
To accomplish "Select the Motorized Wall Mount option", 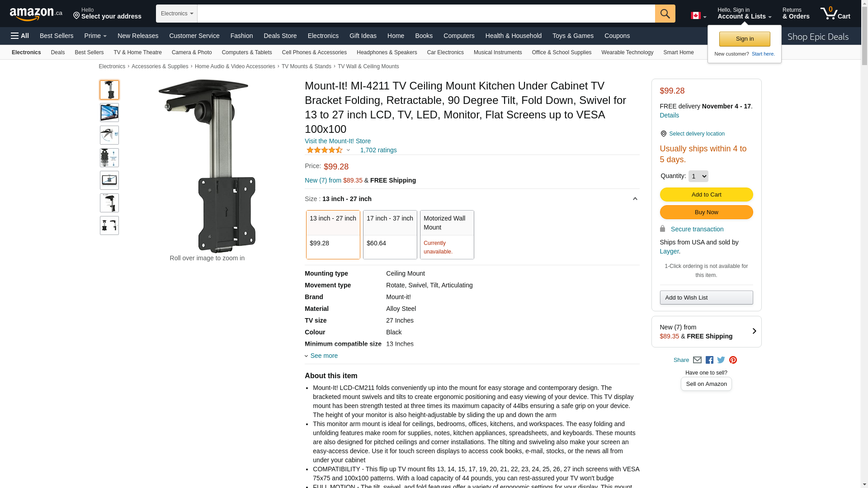I will (x=447, y=235).
